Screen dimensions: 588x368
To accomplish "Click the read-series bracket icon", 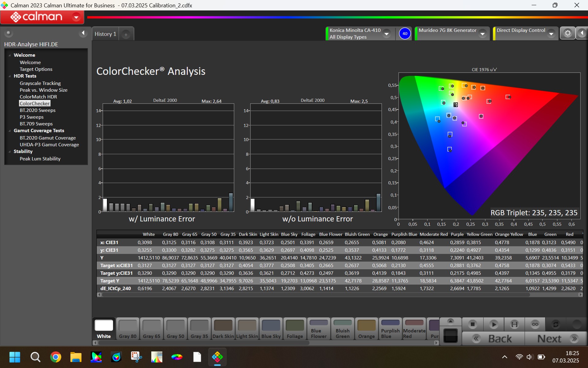I will (514, 324).
